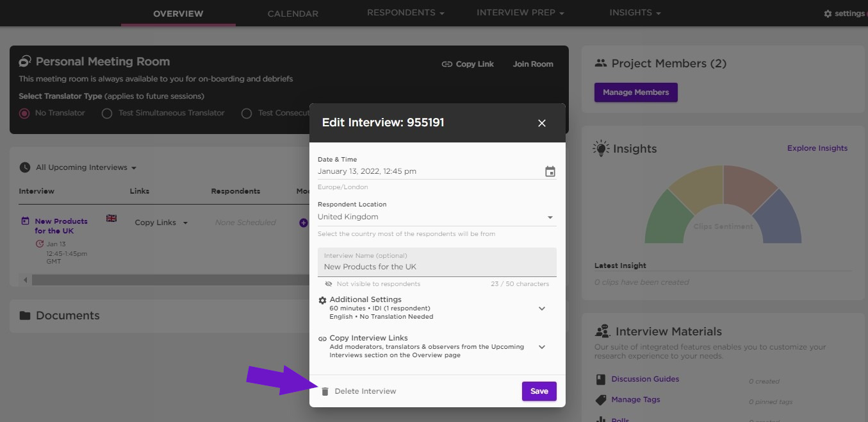Screen dimensions: 868x422
Task: Open the Insights navigation dropdown
Action: point(635,13)
